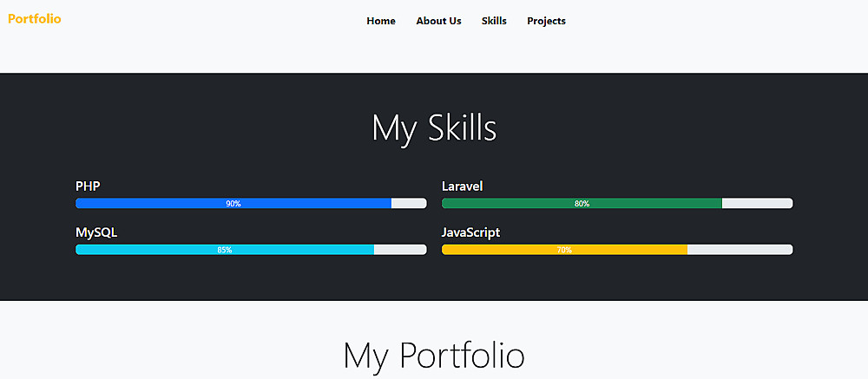Click unfilled grey end of MySQL bar
The height and width of the screenshot is (379, 868).
click(400, 250)
